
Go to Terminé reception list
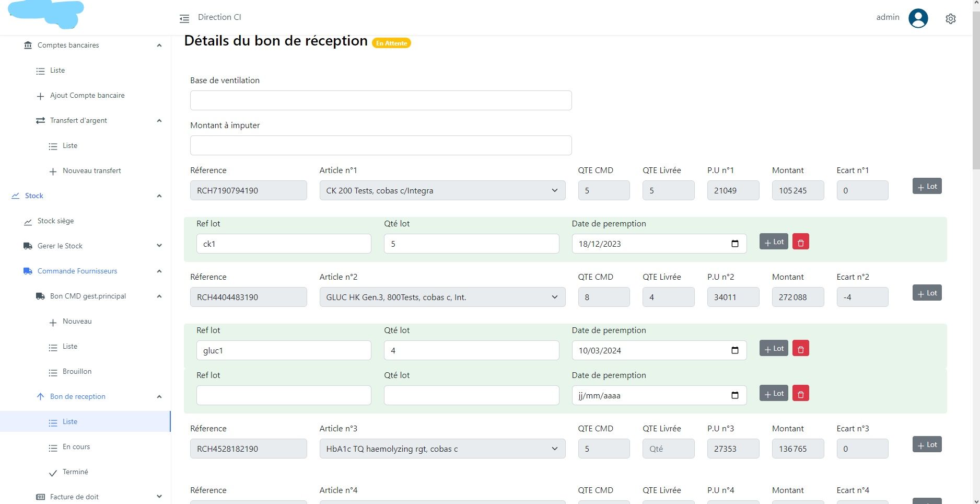75,472
